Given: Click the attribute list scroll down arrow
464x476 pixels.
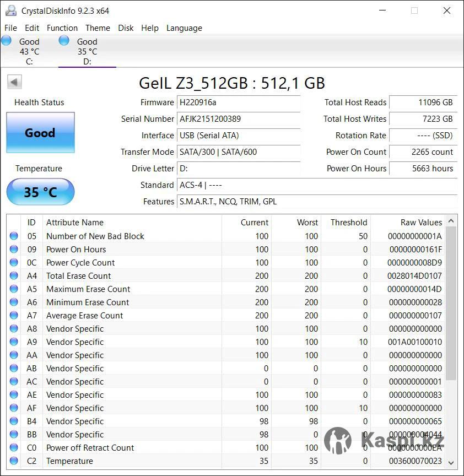Looking at the screenshot, I should click(451, 463).
